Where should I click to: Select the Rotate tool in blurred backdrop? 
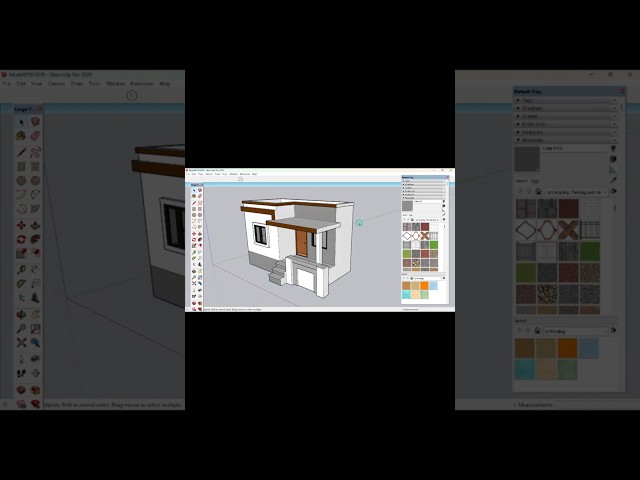tap(21, 239)
